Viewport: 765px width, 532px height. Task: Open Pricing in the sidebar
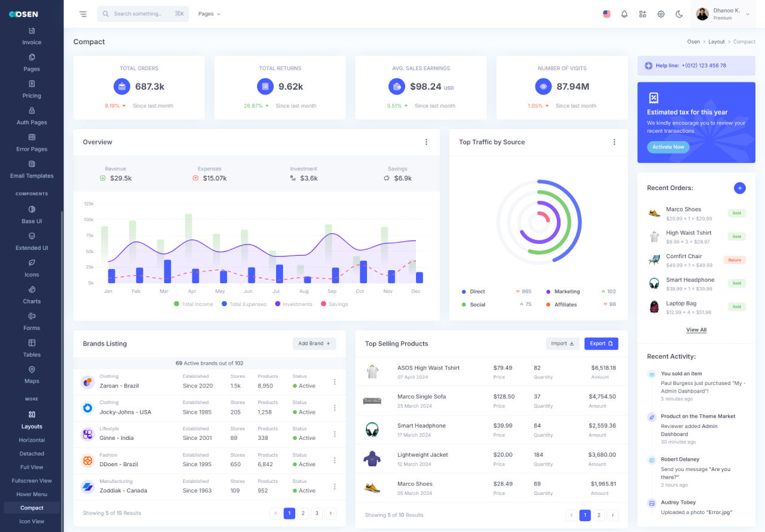[32, 90]
